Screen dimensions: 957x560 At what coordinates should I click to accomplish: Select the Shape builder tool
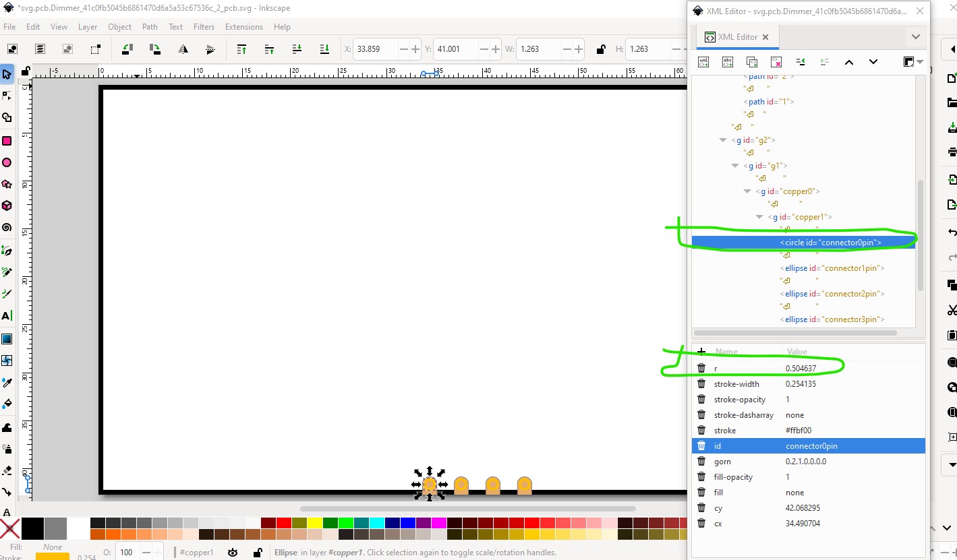(7, 117)
